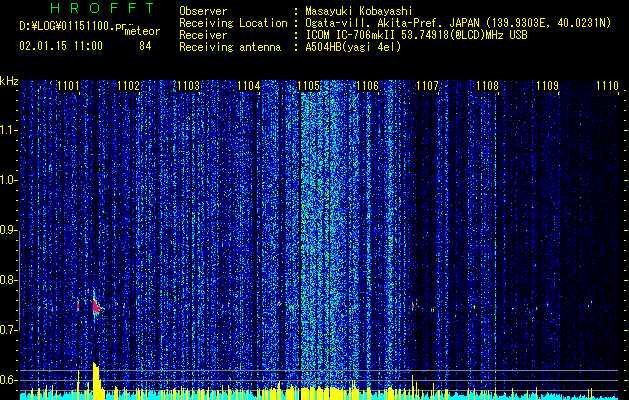Click the HROFFT title text
Viewport: 629px width, 400px height.
pos(102,8)
